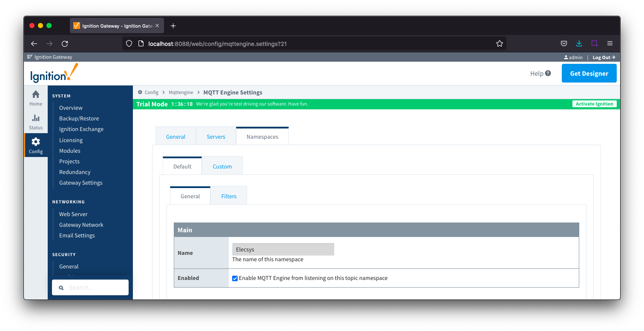Image resolution: width=644 pixels, height=331 pixels.
Task: Open Ignition Exchange sidebar link
Action: (x=81, y=129)
